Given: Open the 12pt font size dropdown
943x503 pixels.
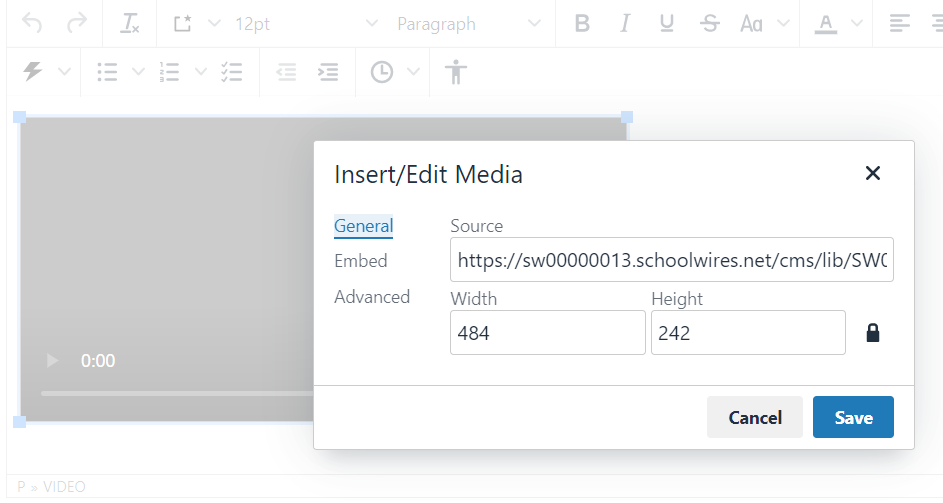Looking at the screenshot, I should coord(306,23).
